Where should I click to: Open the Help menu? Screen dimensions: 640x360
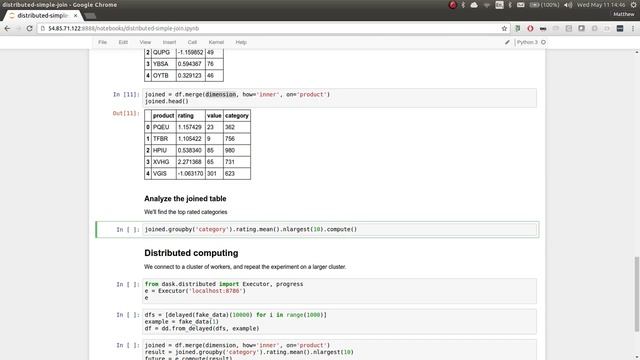coord(241,42)
